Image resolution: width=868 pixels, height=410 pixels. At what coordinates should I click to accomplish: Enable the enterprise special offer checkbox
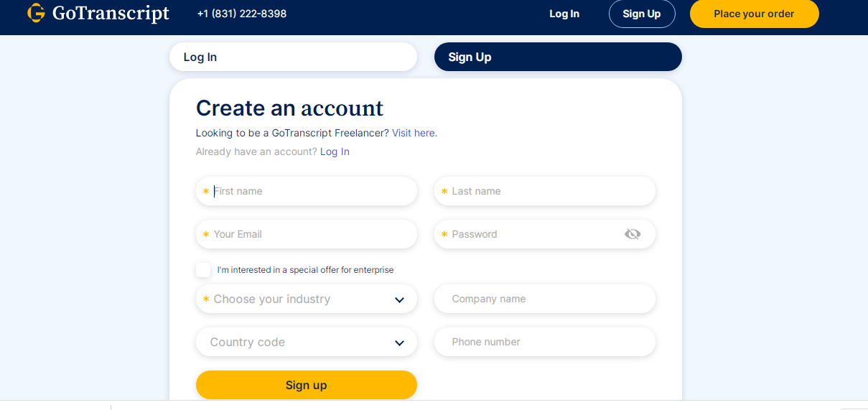(203, 270)
